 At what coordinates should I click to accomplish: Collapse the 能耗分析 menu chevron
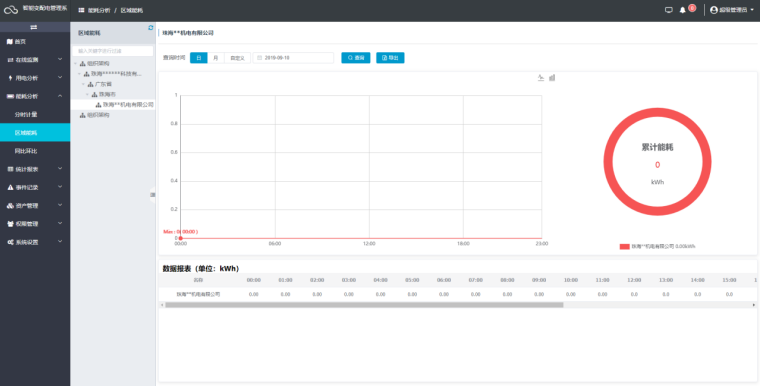[60, 96]
